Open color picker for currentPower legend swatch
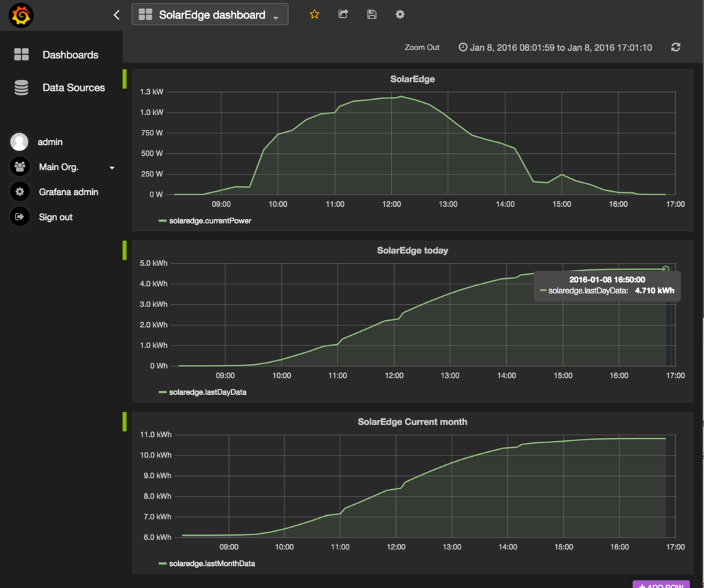 coord(162,220)
